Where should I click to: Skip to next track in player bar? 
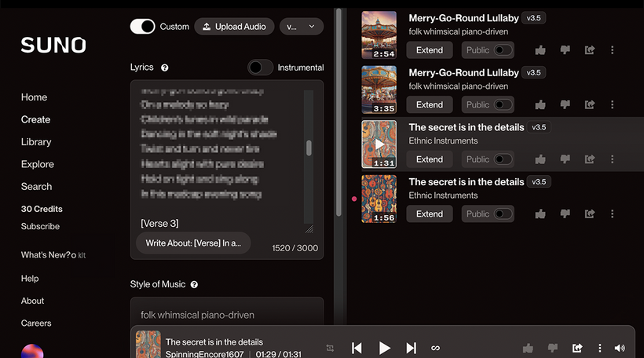[x=411, y=348]
